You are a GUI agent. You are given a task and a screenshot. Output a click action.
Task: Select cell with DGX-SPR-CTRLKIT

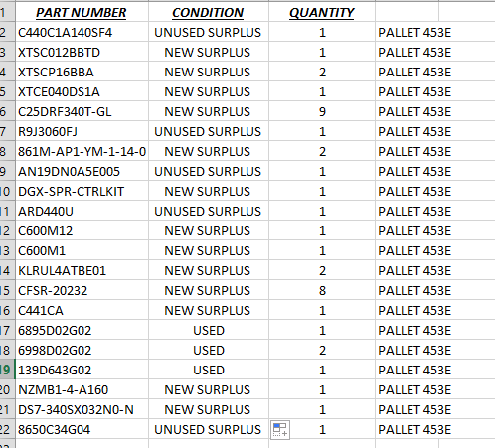point(82,191)
